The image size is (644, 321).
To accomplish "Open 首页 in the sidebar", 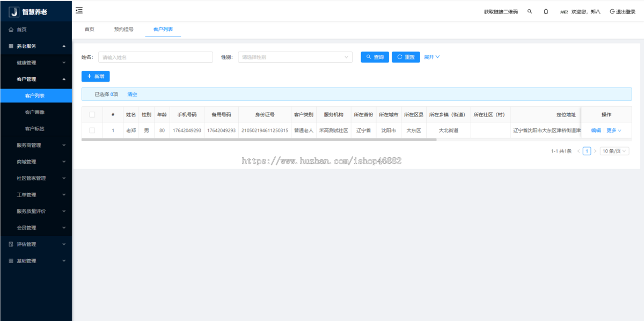I will [36, 30].
